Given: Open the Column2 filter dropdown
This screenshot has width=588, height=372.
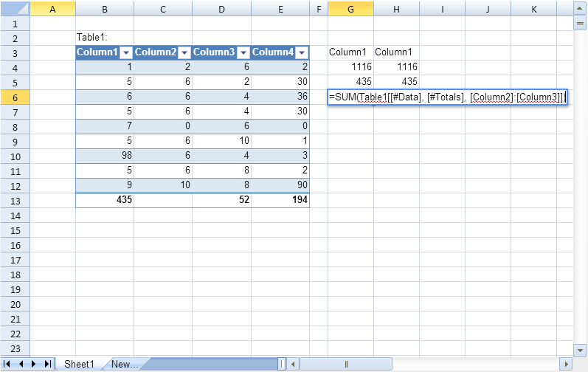Looking at the screenshot, I should [184, 53].
